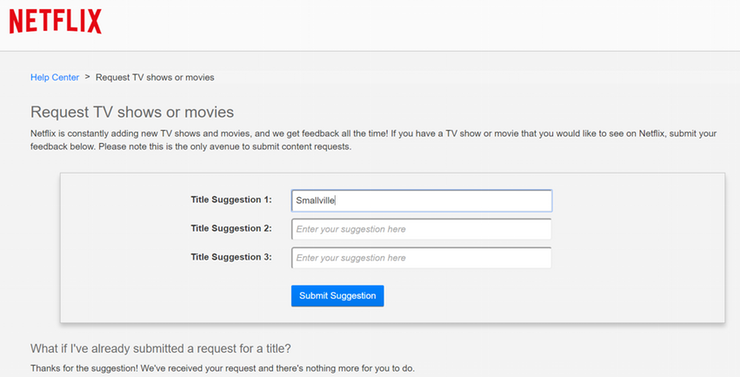Click the breadcrumb arrow separator

pyautogui.click(x=87, y=77)
